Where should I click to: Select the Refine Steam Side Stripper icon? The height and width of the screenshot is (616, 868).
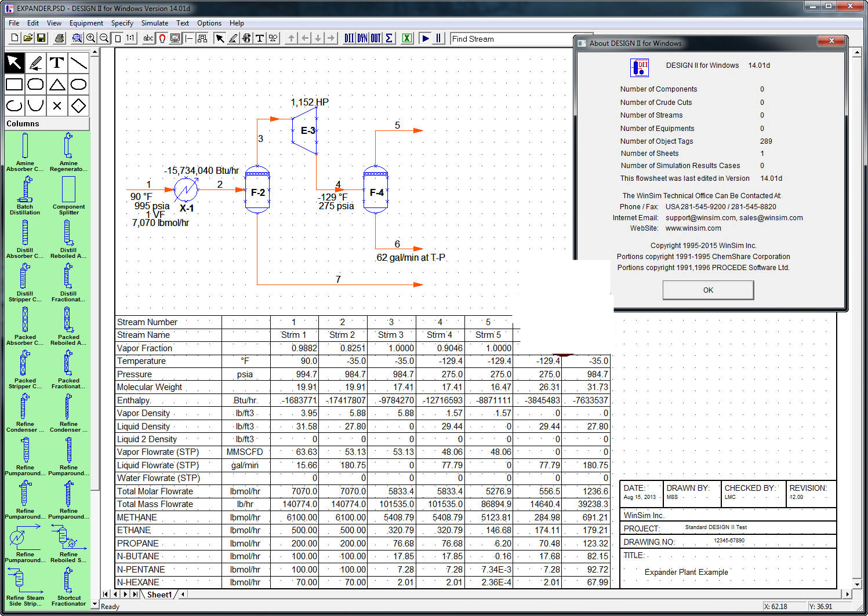tap(25, 586)
